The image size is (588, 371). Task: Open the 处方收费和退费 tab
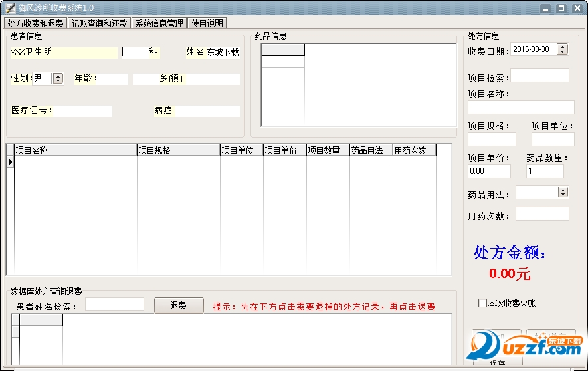36,23
